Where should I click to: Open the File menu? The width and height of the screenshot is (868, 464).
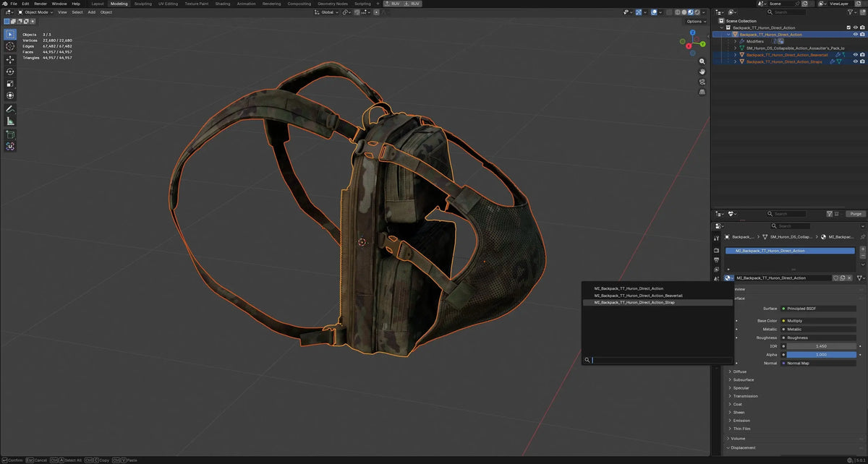(x=14, y=4)
